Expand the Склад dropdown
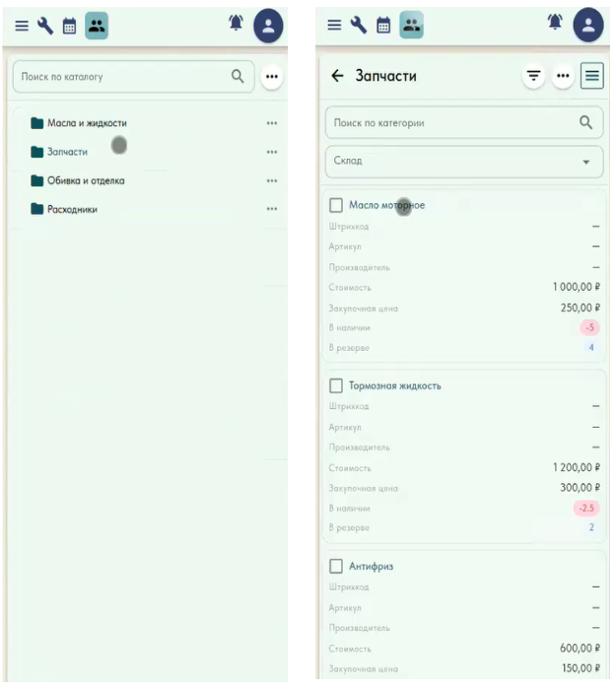Screen dimensions: 616x690 [x=464, y=162]
